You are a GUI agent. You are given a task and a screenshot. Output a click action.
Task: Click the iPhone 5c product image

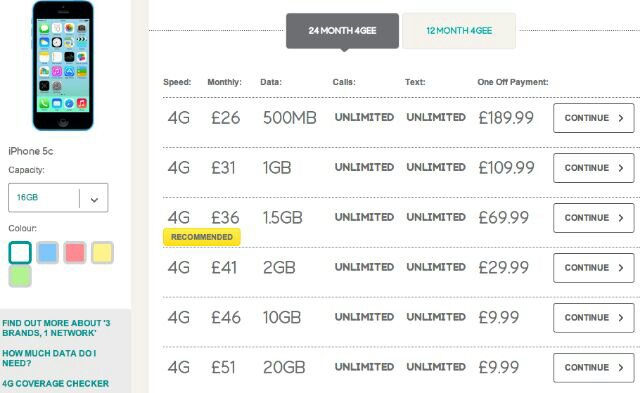click(x=63, y=66)
